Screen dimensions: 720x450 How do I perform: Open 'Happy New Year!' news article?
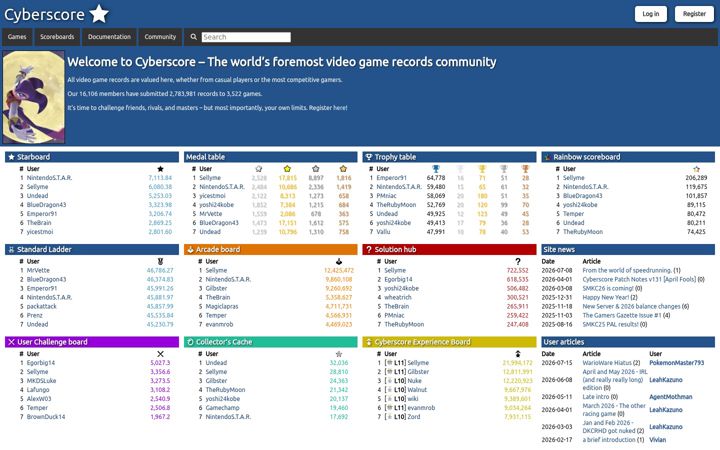point(606,297)
